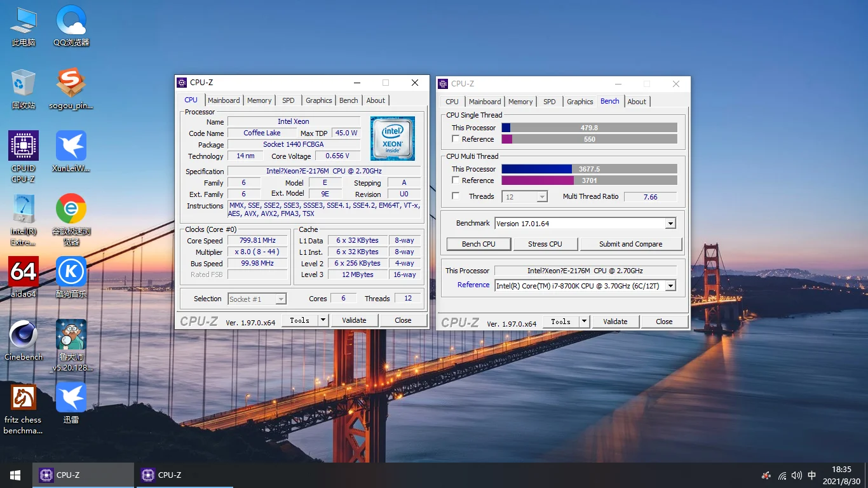Launch the Cinebench desktop icon
The height and width of the screenshot is (488, 868).
[x=24, y=341]
